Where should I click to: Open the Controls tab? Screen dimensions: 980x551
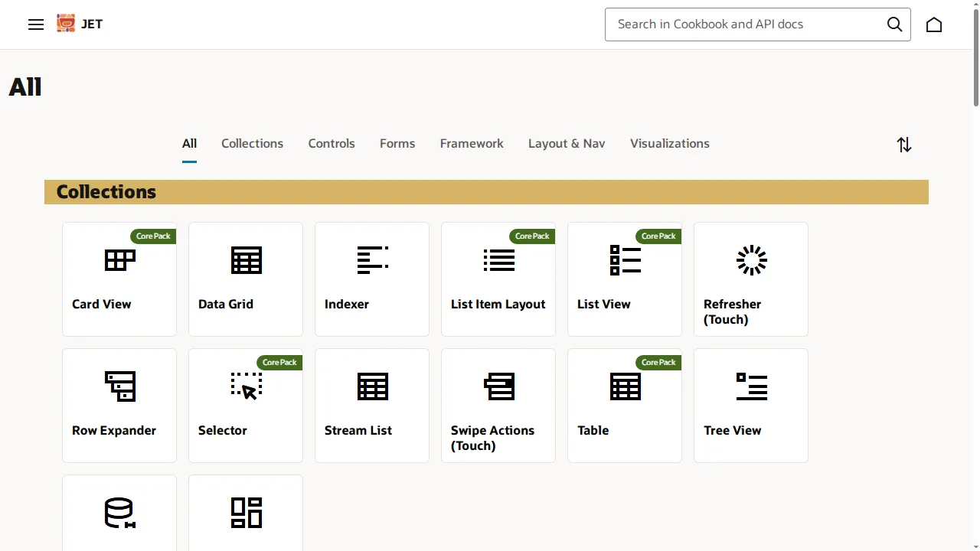pos(332,144)
